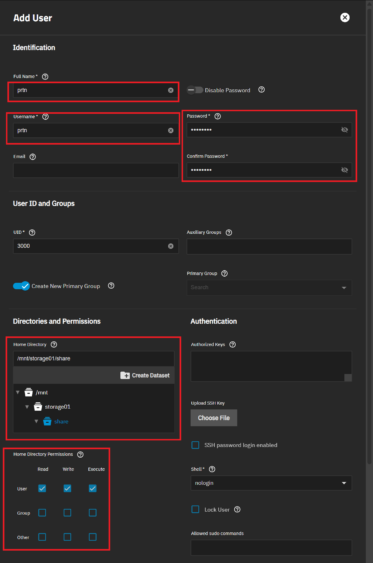Click the help icon next to Full Name

coord(45,76)
